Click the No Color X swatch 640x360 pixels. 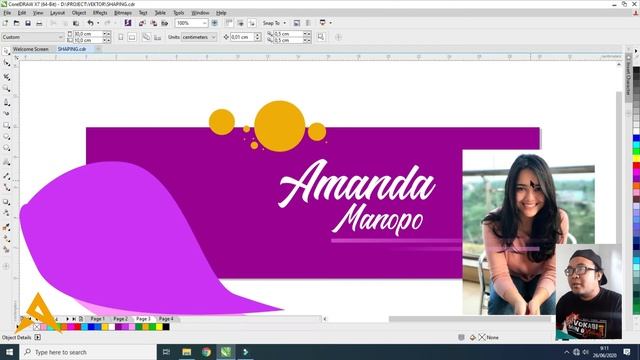(36, 327)
